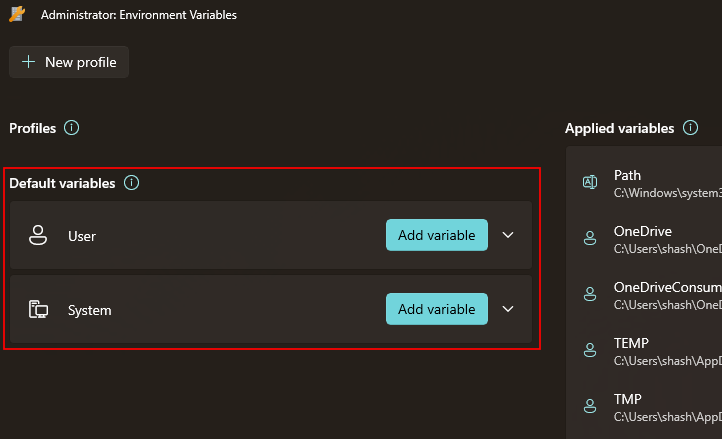This screenshot has width=722, height=439.
Task: Add variable to System variables
Action: [x=436, y=309]
